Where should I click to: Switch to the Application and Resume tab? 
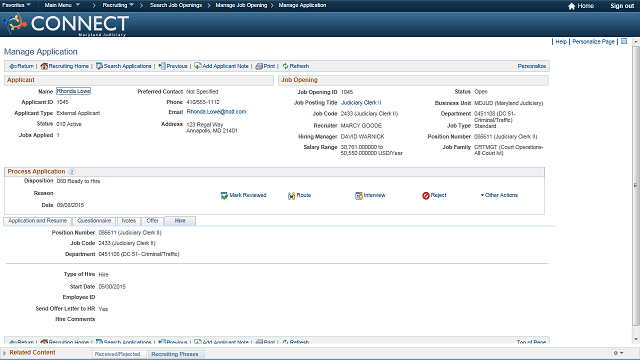click(x=38, y=221)
